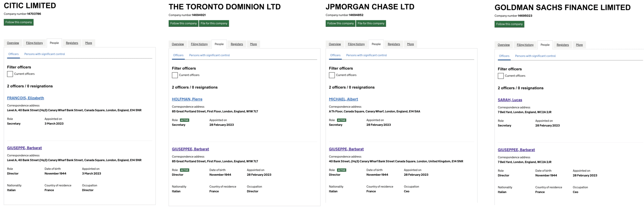Click ACTIVE badge beside MICHAEL Secretary role
Viewport: 644px width, 207px height.
click(x=342, y=120)
